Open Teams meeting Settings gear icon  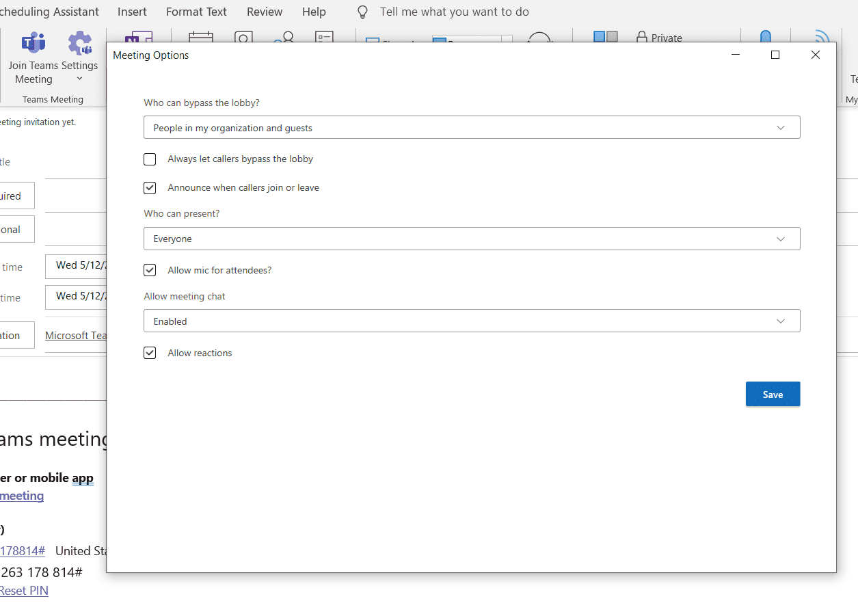coord(79,44)
